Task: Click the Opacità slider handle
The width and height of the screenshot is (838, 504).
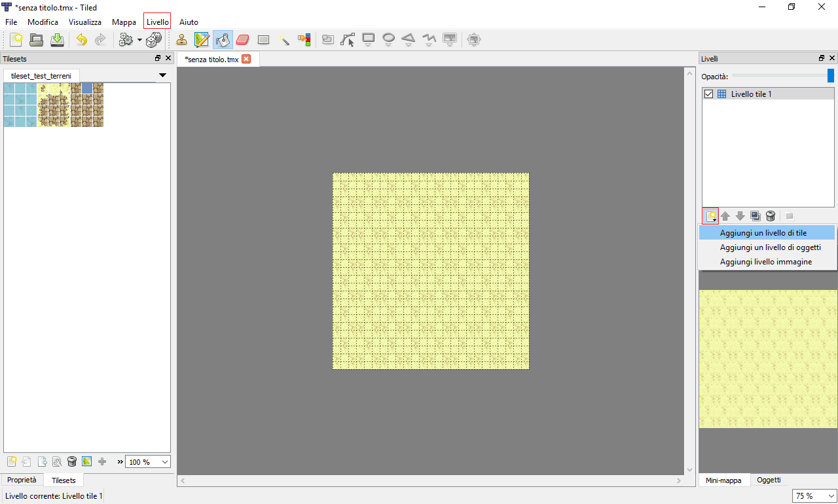Action: pos(831,76)
